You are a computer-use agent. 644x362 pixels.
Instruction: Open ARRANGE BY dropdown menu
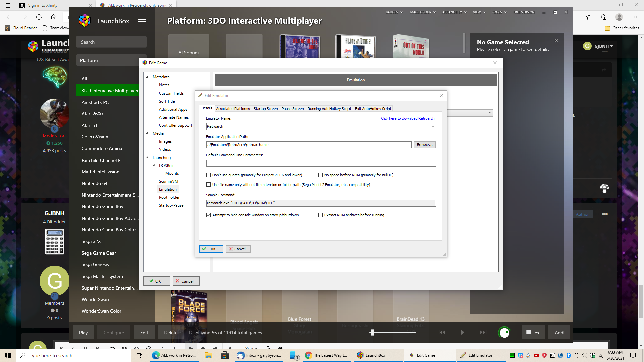(454, 12)
